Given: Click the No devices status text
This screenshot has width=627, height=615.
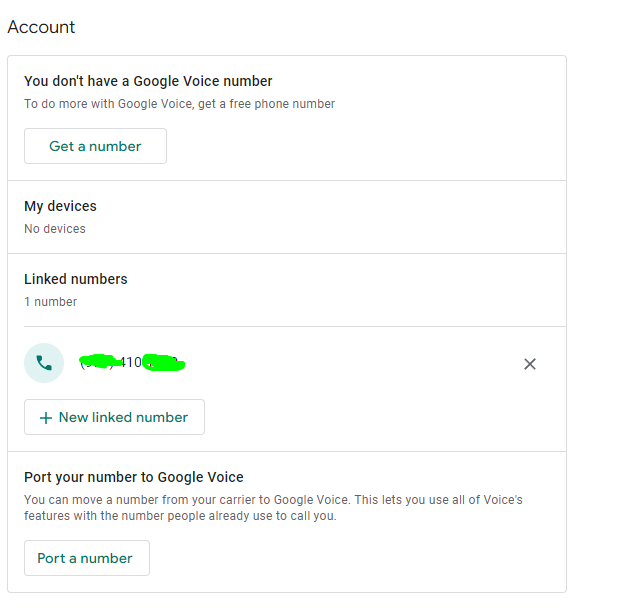Looking at the screenshot, I should 55,229.
